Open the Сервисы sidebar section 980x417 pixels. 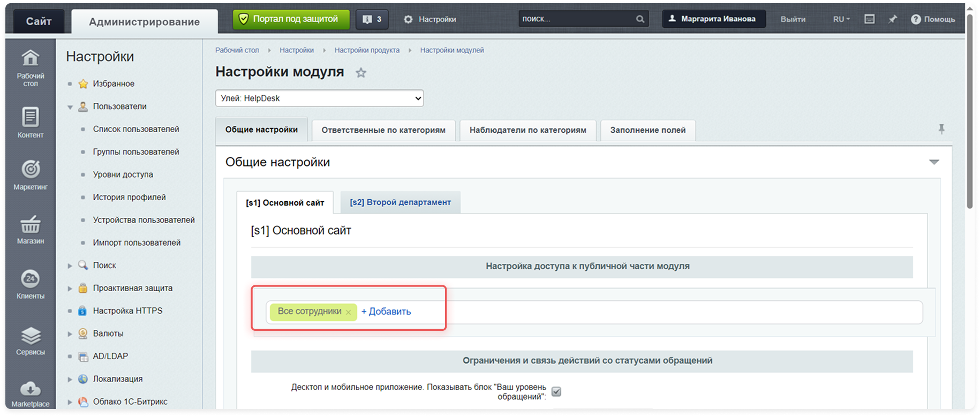point(30,340)
